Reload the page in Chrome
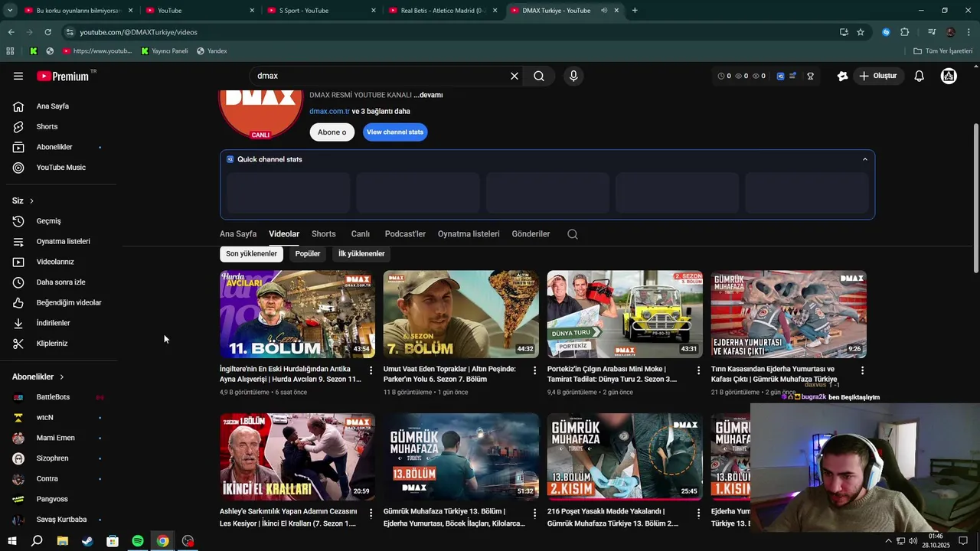The width and height of the screenshot is (980, 551). pyautogui.click(x=47, y=32)
